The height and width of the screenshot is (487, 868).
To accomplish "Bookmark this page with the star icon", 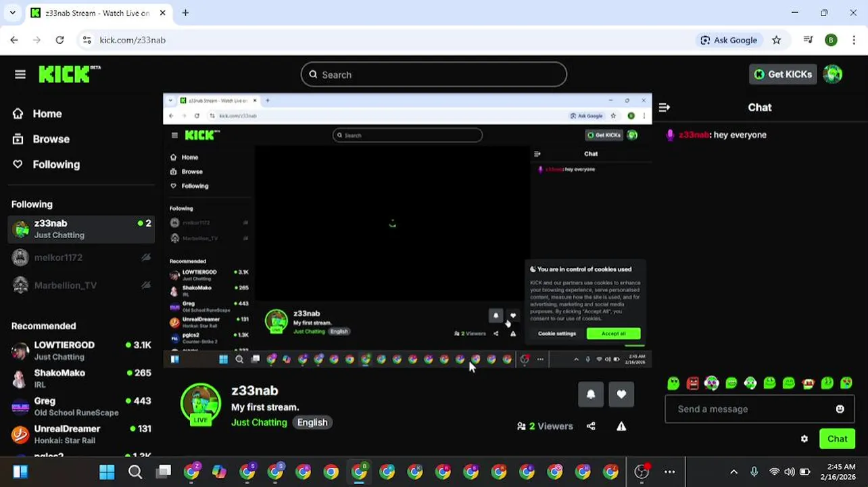I will click(x=777, y=40).
